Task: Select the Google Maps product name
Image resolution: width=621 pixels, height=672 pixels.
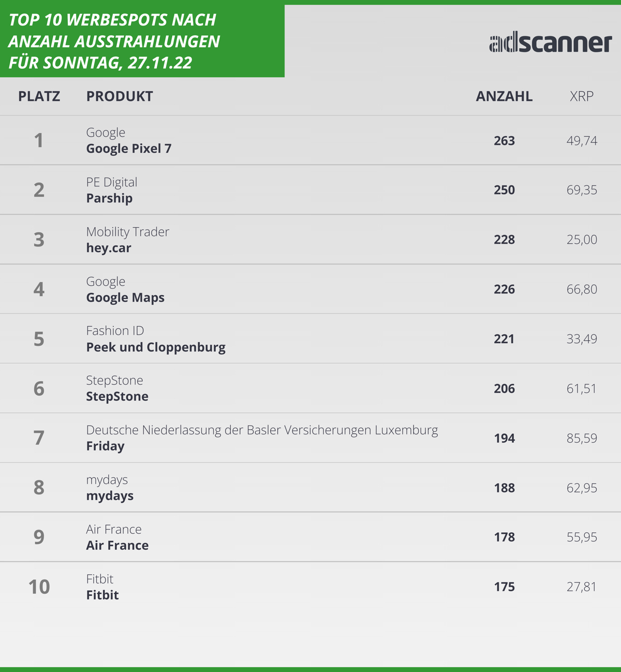Action: (125, 298)
